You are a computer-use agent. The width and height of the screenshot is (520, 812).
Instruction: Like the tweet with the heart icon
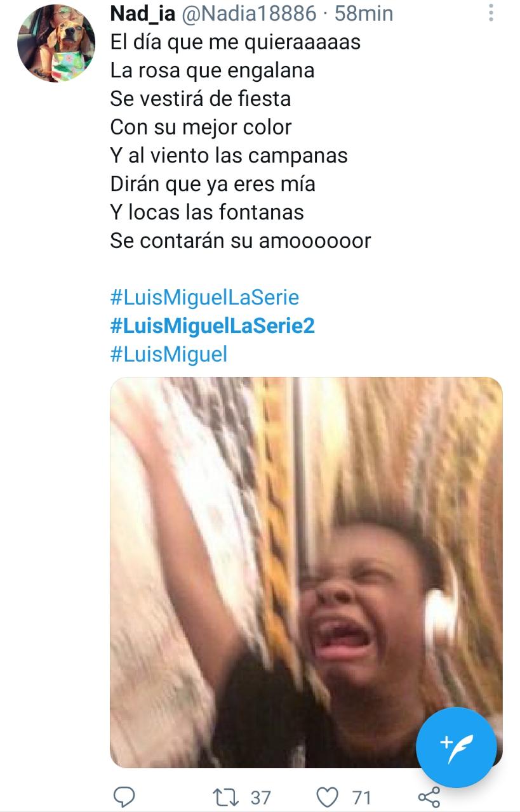[328, 797]
